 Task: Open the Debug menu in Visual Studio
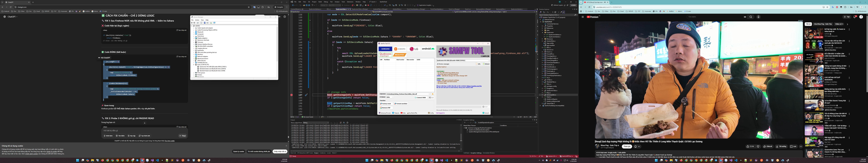pos(326,2)
